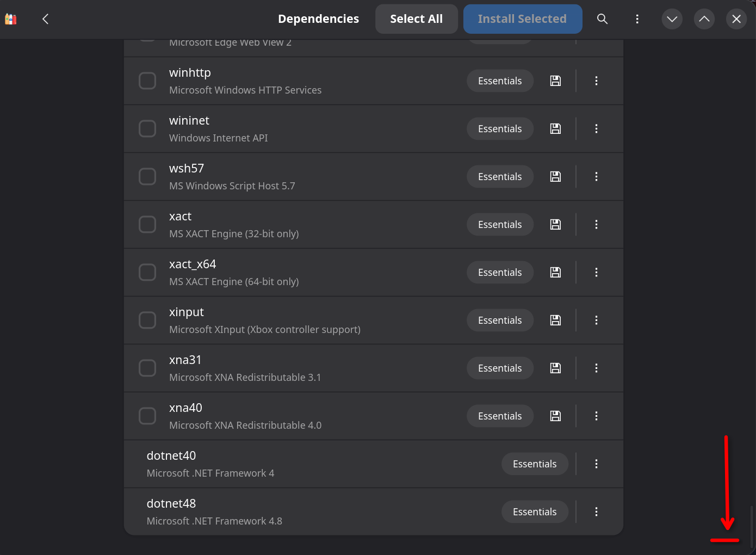Viewport: 756px width, 555px height.
Task: Click Essentials tag on wsh57 row
Action: tap(500, 177)
